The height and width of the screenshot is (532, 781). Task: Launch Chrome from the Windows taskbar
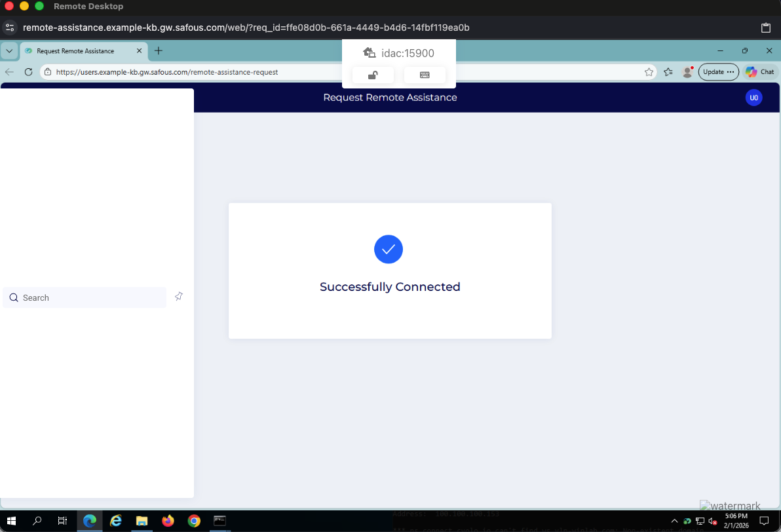(194, 521)
